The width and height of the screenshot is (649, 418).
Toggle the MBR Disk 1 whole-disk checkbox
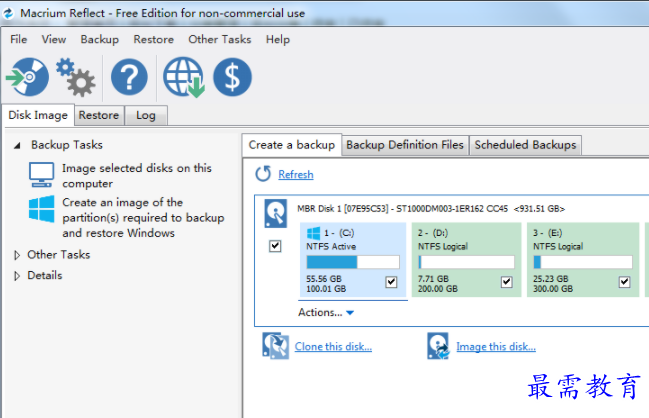(x=275, y=246)
